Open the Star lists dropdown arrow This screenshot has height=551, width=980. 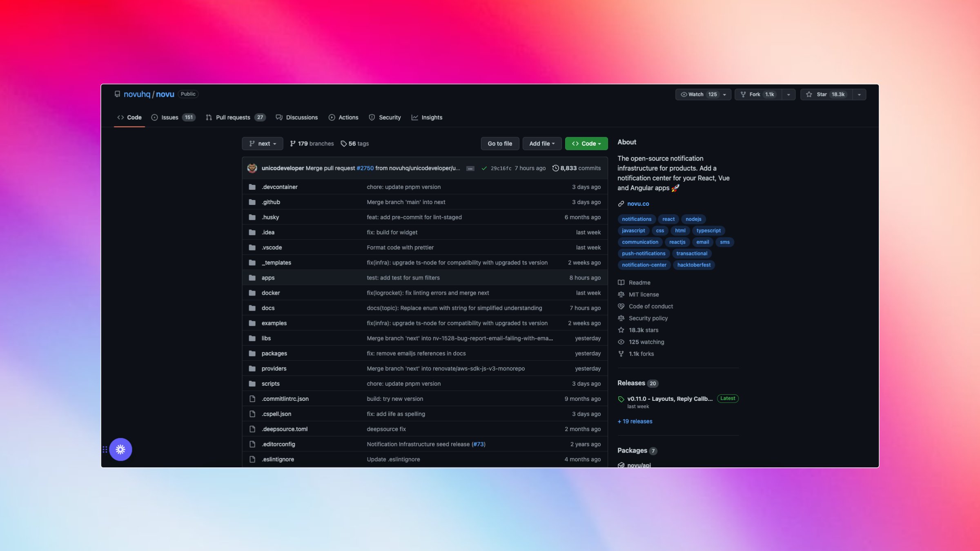point(859,94)
